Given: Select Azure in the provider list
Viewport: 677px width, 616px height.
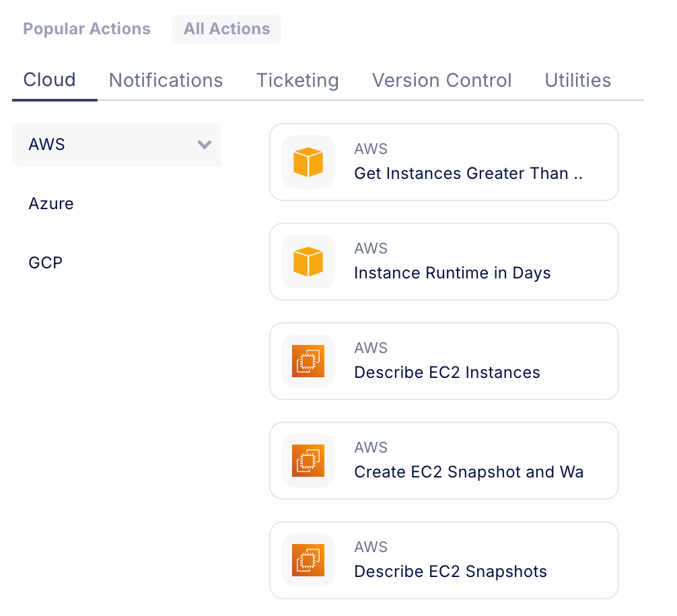Looking at the screenshot, I should pyautogui.click(x=51, y=204).
